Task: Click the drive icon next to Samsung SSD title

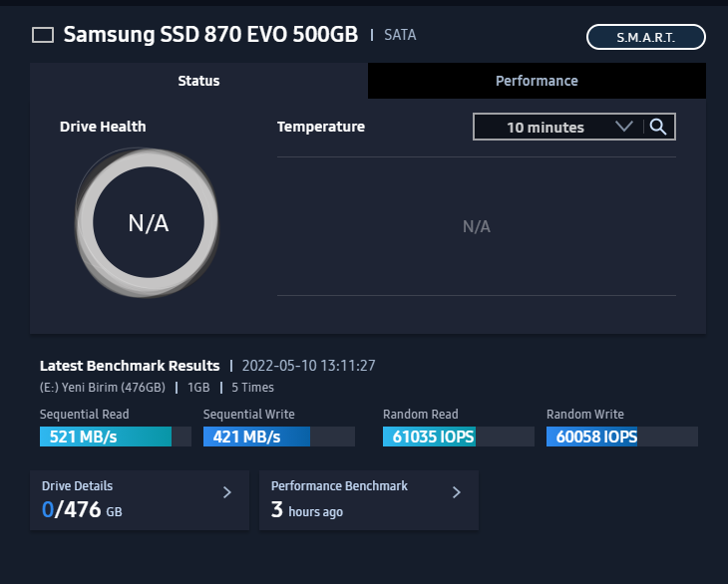Action: click(43, 35)
